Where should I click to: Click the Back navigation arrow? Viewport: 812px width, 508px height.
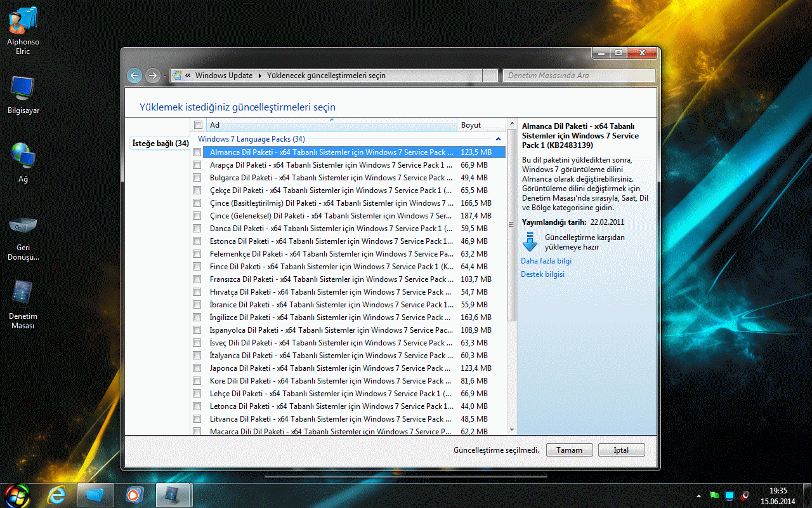point(134,76)
